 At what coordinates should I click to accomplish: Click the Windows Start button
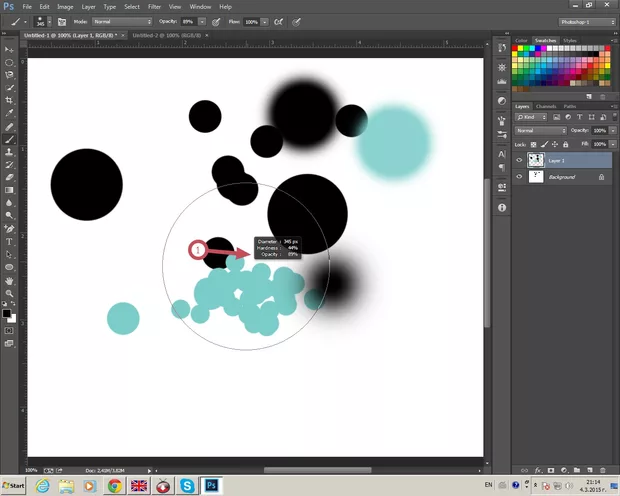[13, 485]
